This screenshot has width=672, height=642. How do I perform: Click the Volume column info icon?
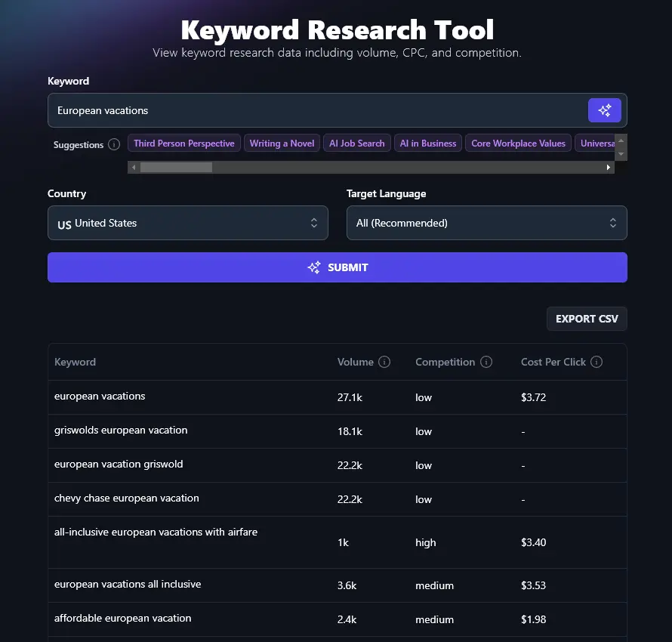(385, 362)
